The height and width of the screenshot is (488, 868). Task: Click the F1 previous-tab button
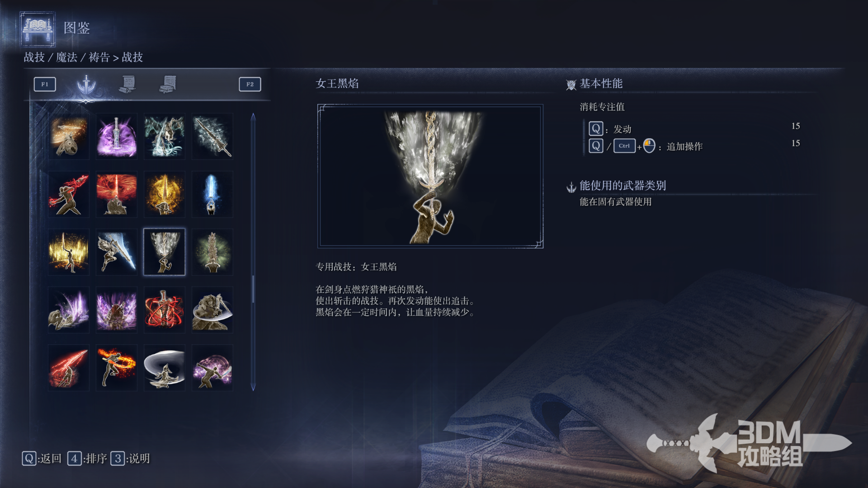pos(45,84)
